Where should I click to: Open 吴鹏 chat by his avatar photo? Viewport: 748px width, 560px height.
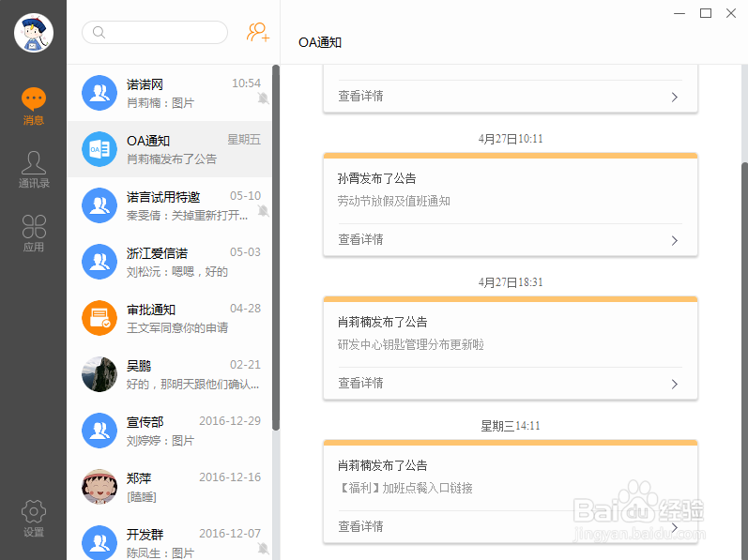[99, 374]
